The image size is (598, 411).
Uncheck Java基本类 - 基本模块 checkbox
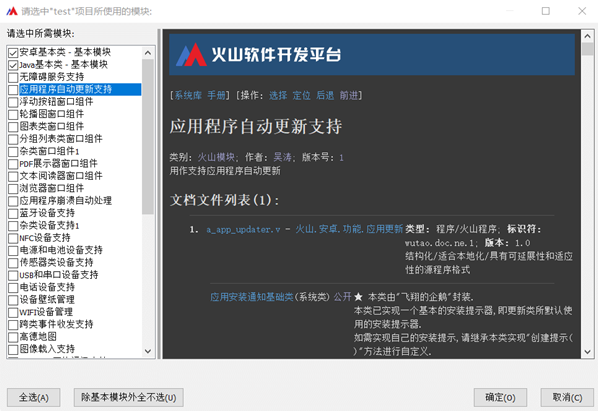click(13, 65)
